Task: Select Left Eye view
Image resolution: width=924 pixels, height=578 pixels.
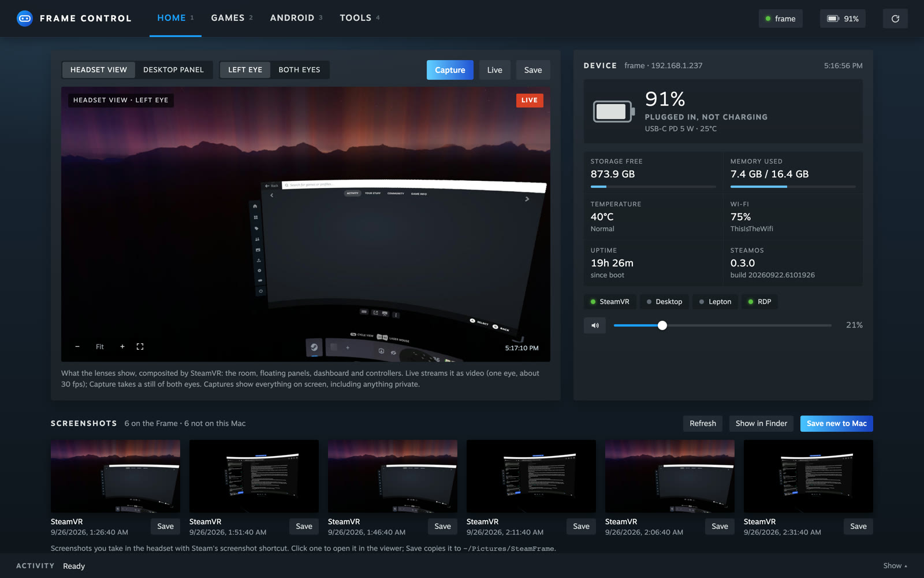Action: 245,70
